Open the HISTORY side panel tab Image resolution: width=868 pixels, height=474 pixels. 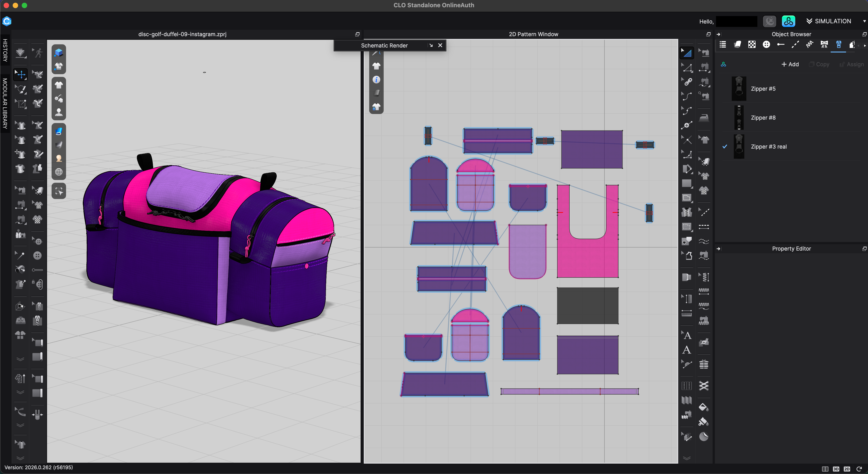(5, 50)
